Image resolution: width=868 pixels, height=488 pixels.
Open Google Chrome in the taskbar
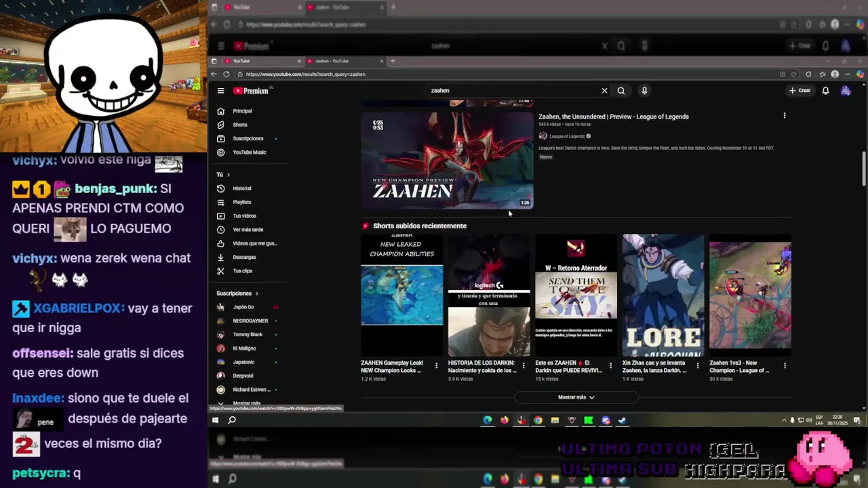[538, 420]
